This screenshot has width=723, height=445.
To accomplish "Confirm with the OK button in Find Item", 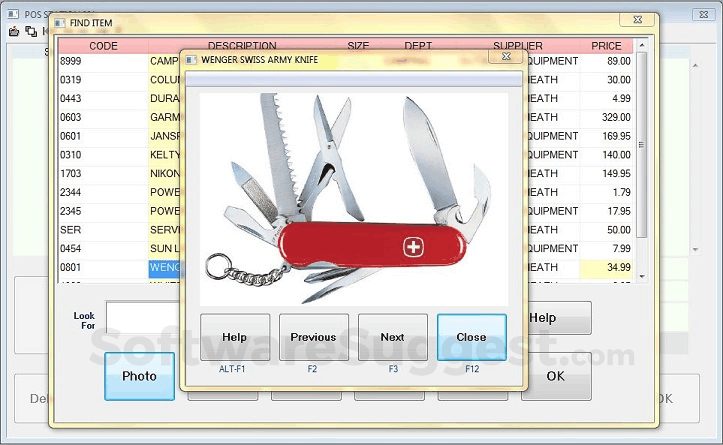I will click(556, 376).
